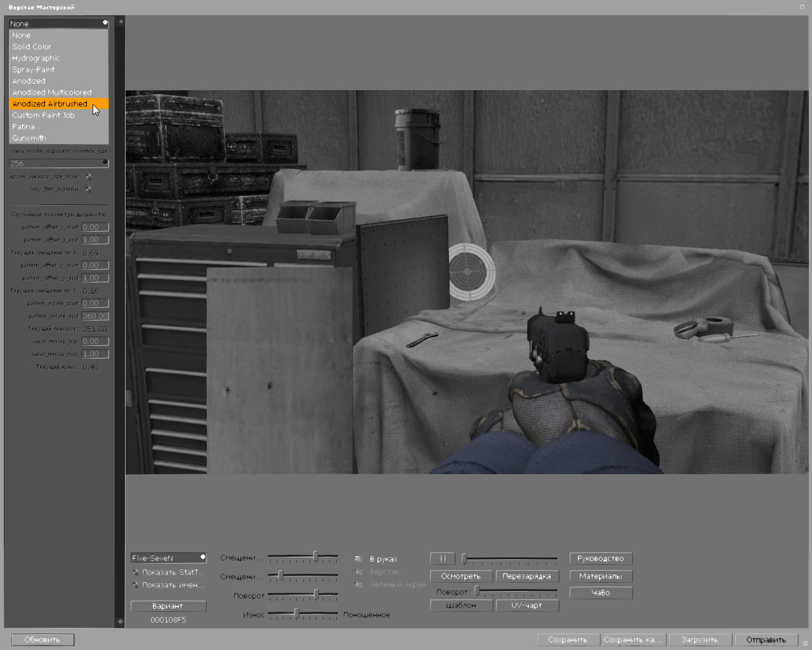Click the pattern_rotate_end field showing 360.00
812x650 pixels.
[x=95, y=316]
